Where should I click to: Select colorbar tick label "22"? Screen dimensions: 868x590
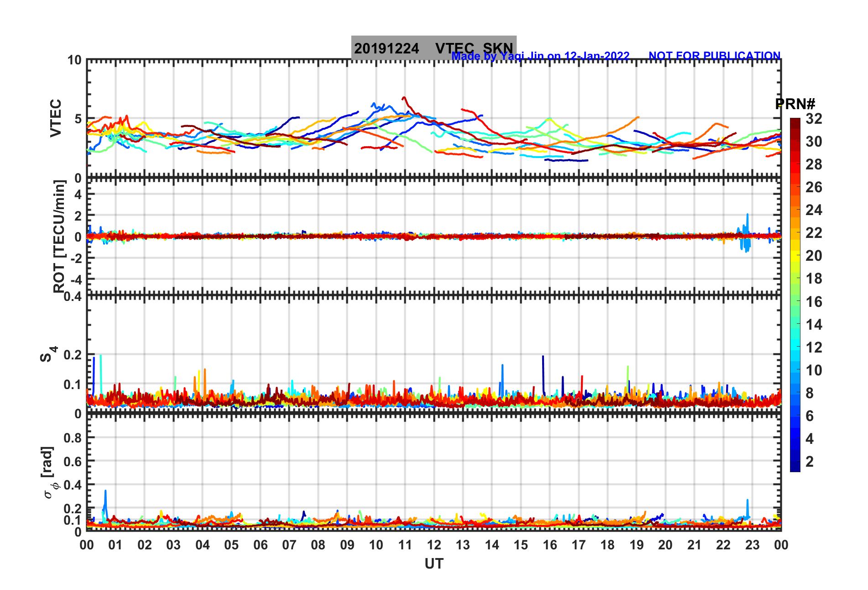(814, 233)
